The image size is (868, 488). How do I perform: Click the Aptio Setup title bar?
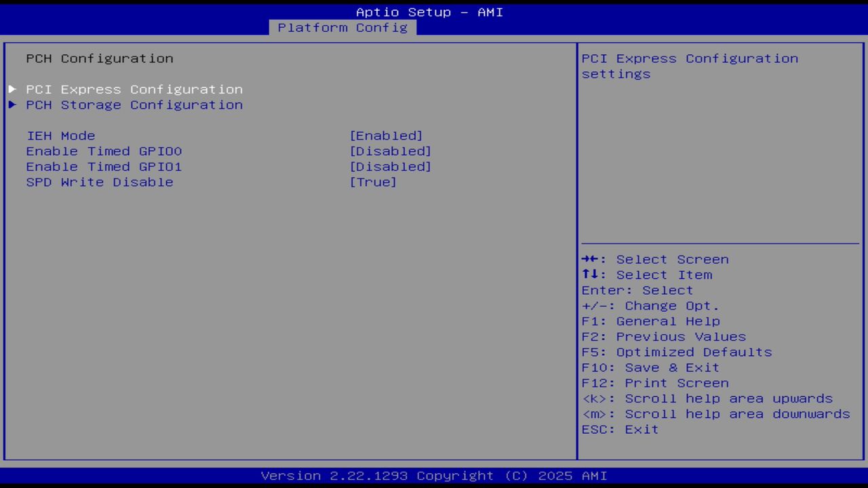[x=429, y=12]
